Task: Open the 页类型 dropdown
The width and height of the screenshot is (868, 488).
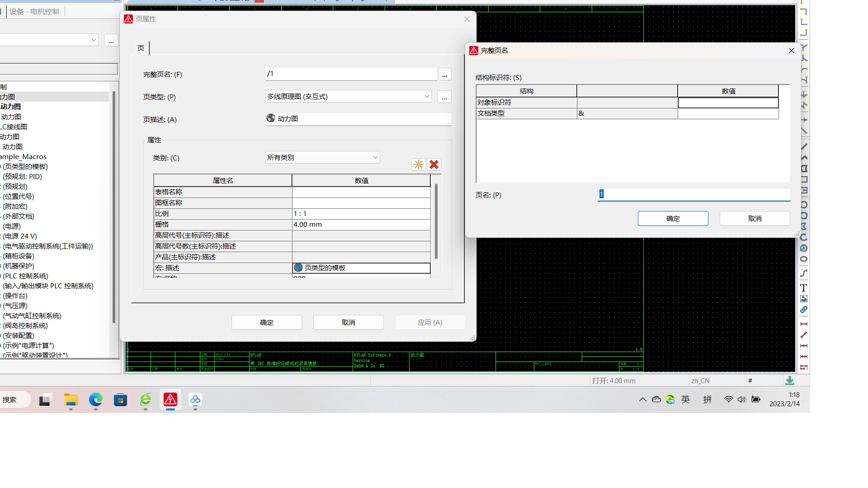Action: (x=426, y=97)
